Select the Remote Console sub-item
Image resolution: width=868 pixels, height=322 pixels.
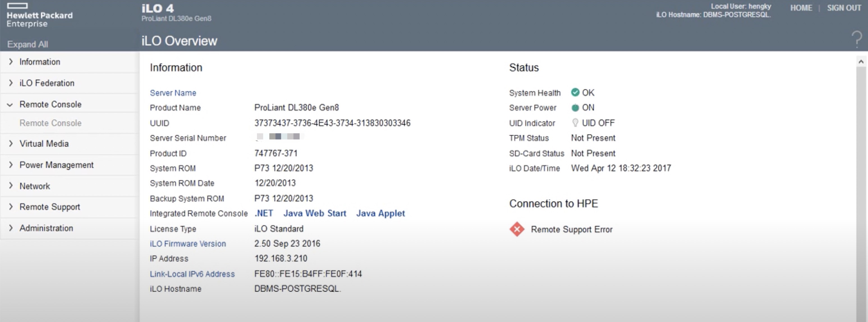point(50,123)
